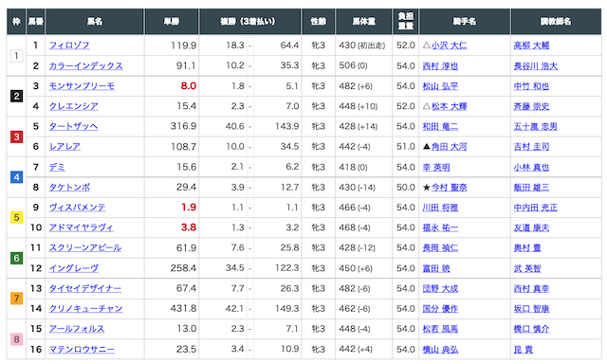Open horse link タイセイデザイナー
The height and width of the screenshot is (364, 607).
click(85, 288)
